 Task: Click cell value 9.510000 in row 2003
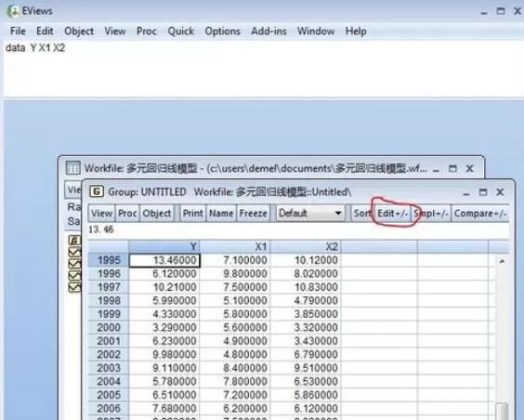click(x=306, y=368)
